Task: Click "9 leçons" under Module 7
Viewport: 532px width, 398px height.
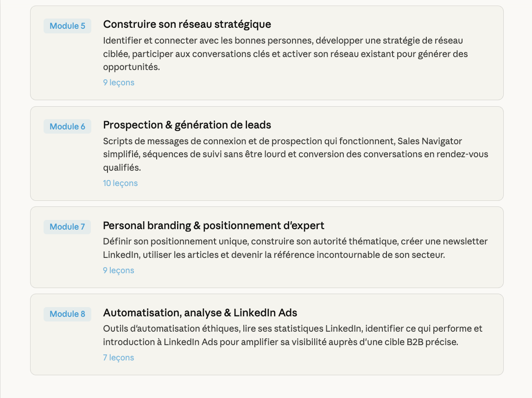Action: tap(119, 270)
